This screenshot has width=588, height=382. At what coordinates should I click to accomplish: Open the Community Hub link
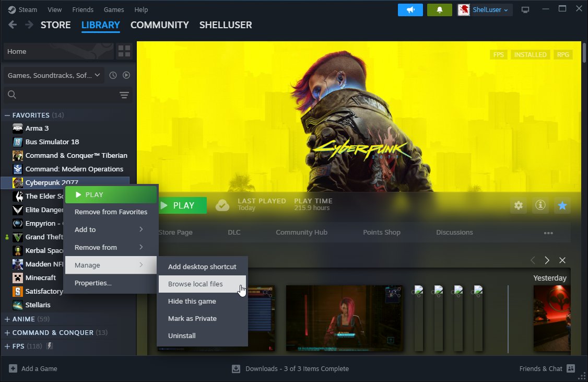pyautogui.click(x=301, y=232)
